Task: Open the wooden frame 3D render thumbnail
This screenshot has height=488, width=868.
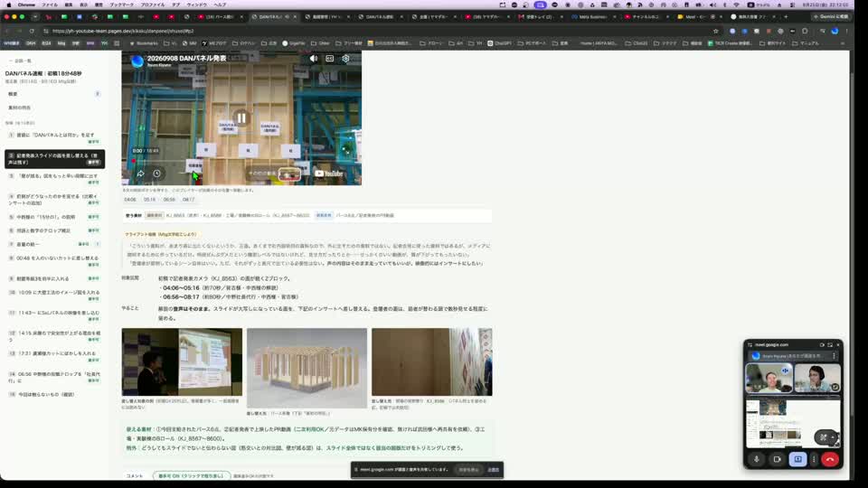Action: [307, 368]
